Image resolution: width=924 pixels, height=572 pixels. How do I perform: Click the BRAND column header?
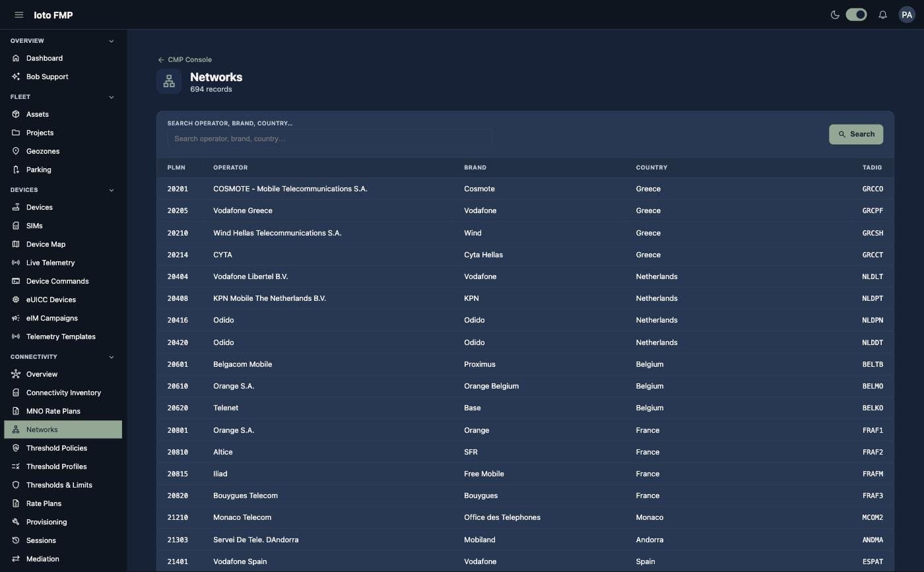tap(475, 168)
